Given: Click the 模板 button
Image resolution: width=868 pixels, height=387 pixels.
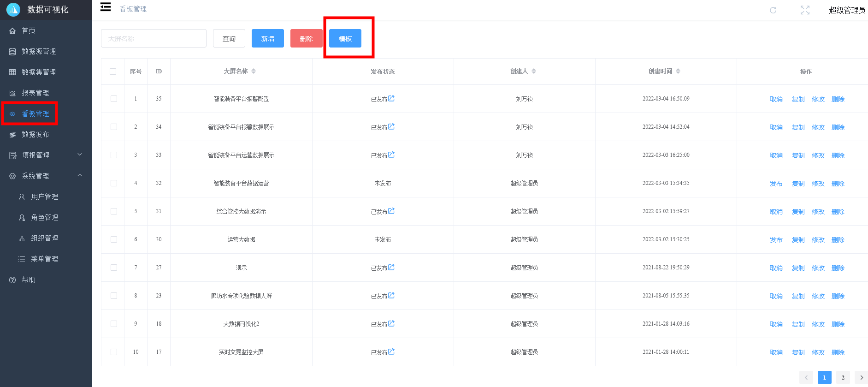Looking at the screenshot, I should (345, 38).
